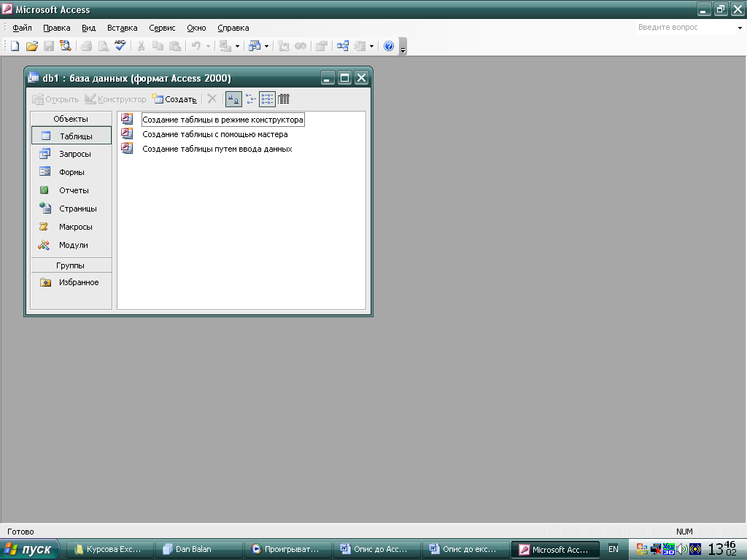Open the Правка menu
The height and width of the screenshot is (560, 747).
[57, 28]
